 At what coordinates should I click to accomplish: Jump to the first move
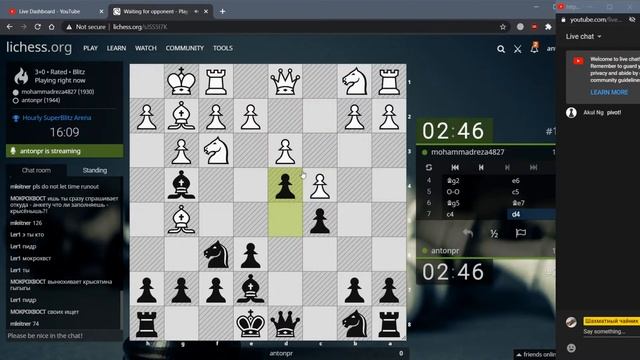coord(455,167)
